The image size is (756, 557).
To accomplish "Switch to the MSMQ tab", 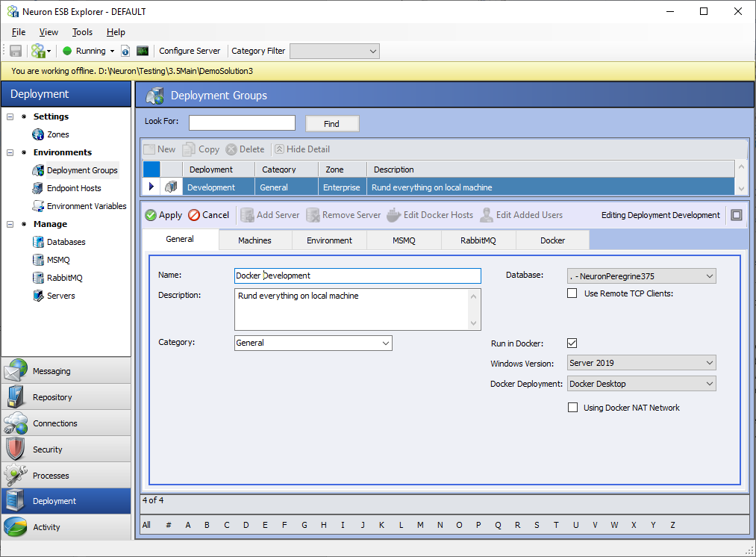I will click(x=404, y=240).
